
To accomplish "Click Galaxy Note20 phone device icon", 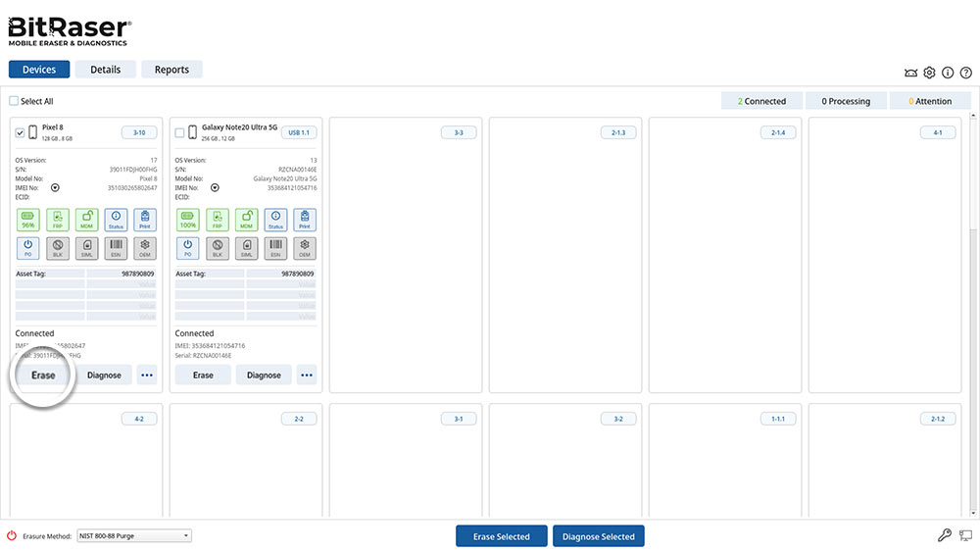I will 192,132.
